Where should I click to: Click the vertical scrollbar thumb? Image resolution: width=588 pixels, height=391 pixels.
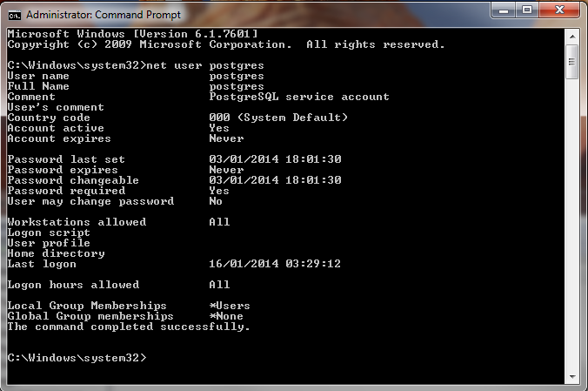point(571,58)
